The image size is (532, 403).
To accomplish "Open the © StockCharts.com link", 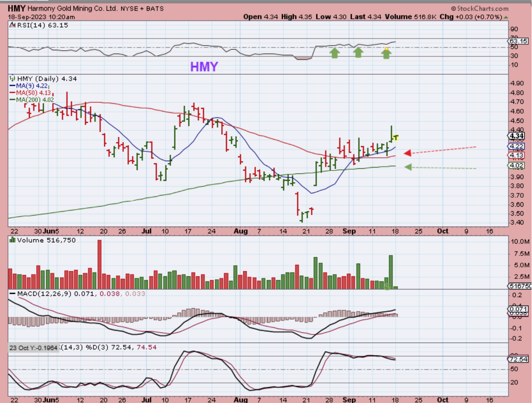I will click(x=480, y=9).
